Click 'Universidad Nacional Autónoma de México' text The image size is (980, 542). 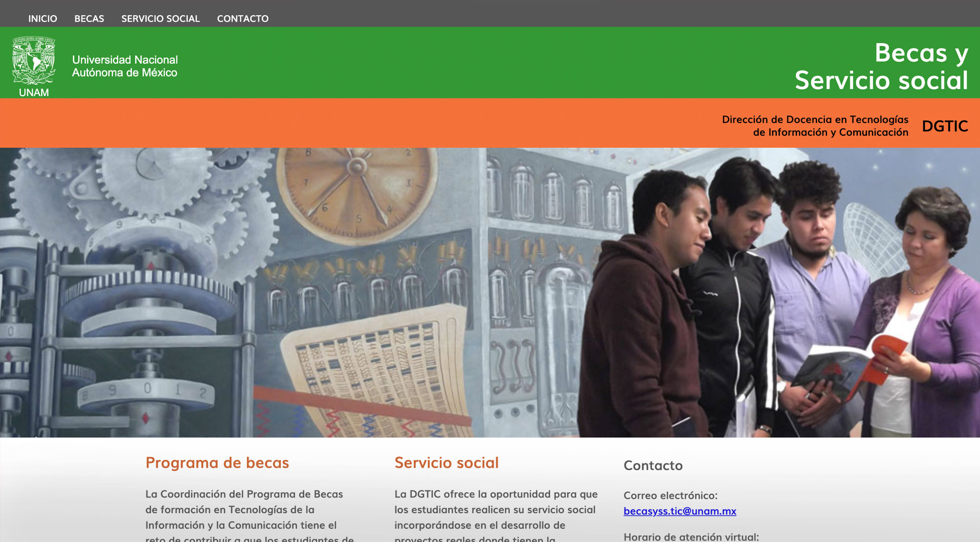click(125, 66)
